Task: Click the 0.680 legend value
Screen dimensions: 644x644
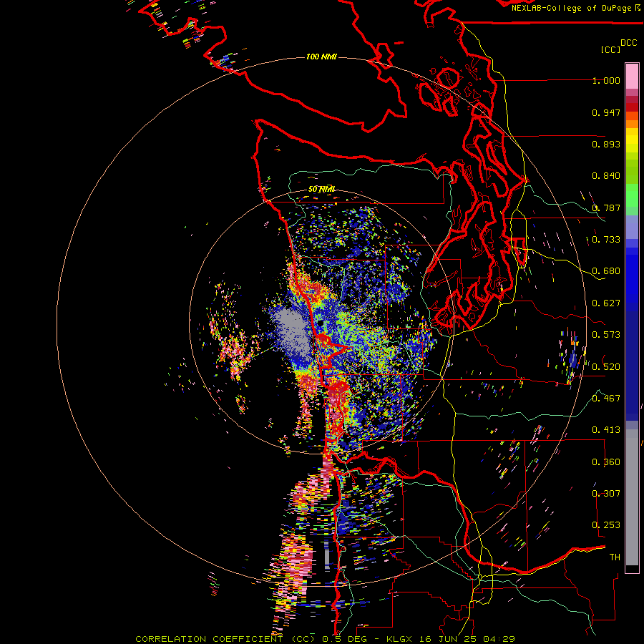Action: tap(606, 271)
